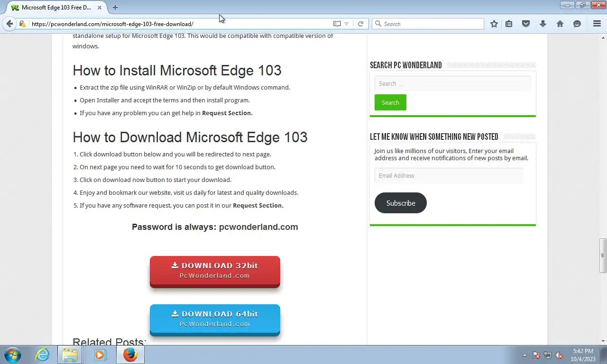Screen dimensions: 607x364
Task: Click heading How to Download Microsoft Edge 103
Action: coord(190,137)
